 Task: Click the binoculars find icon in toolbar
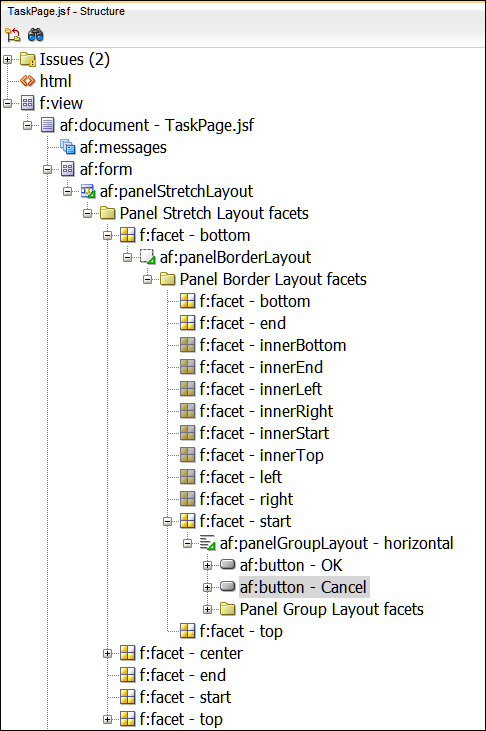[x=35, y=34]
